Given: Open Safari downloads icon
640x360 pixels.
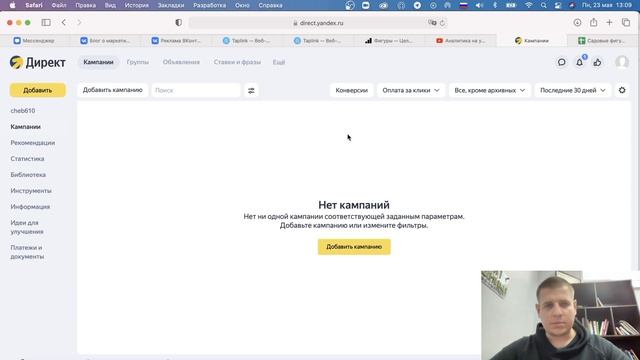Looking at the screenshot, I should coord(577,23).
